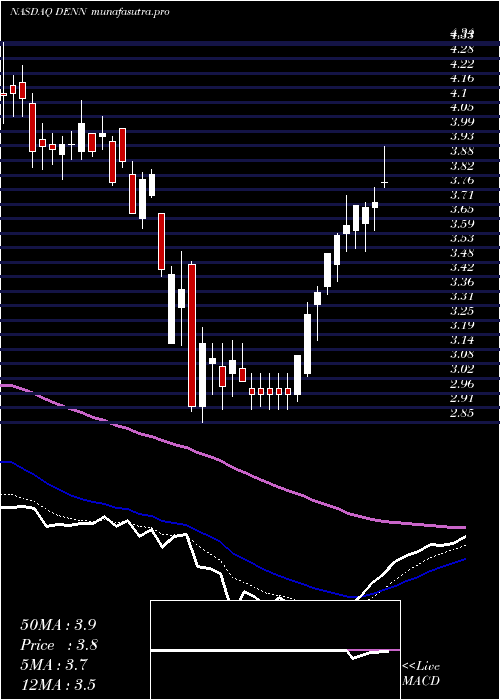This screenshot has height=700, width=500.
Task: Select the 4.22 price axis label
Action: tap(462, 63)
